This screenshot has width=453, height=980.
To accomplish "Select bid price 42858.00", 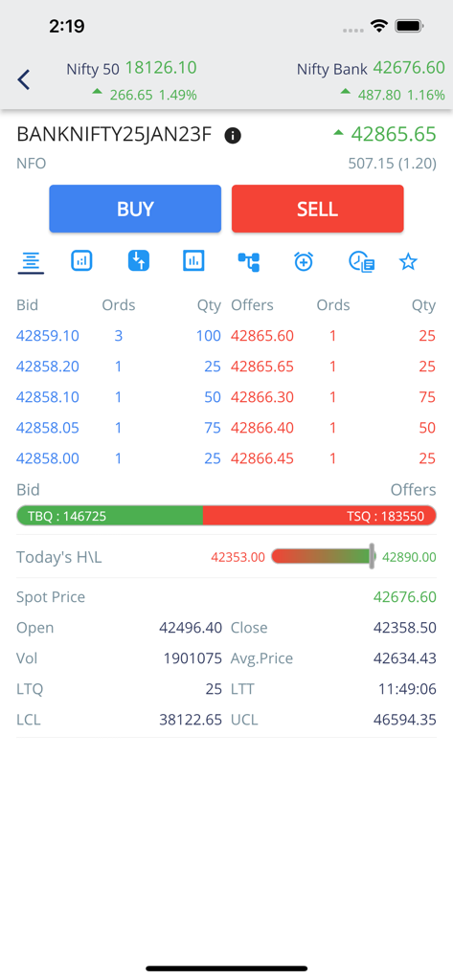I will point(48,458).
